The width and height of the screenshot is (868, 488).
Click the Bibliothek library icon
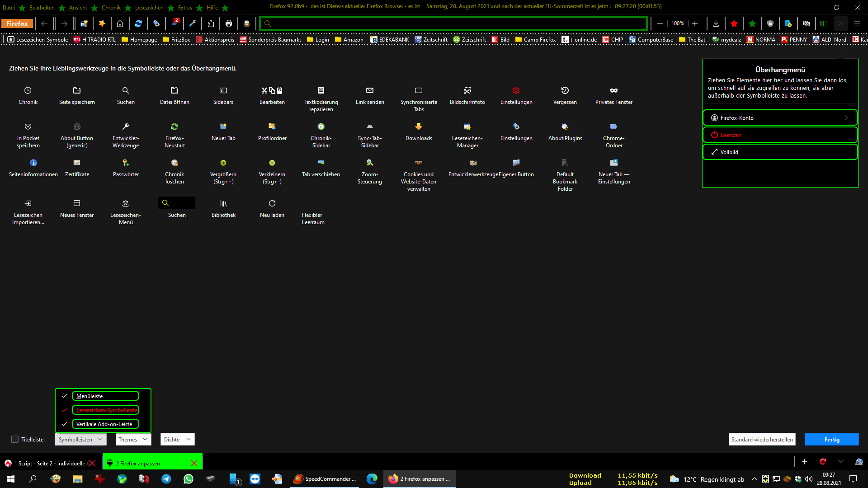223,203
